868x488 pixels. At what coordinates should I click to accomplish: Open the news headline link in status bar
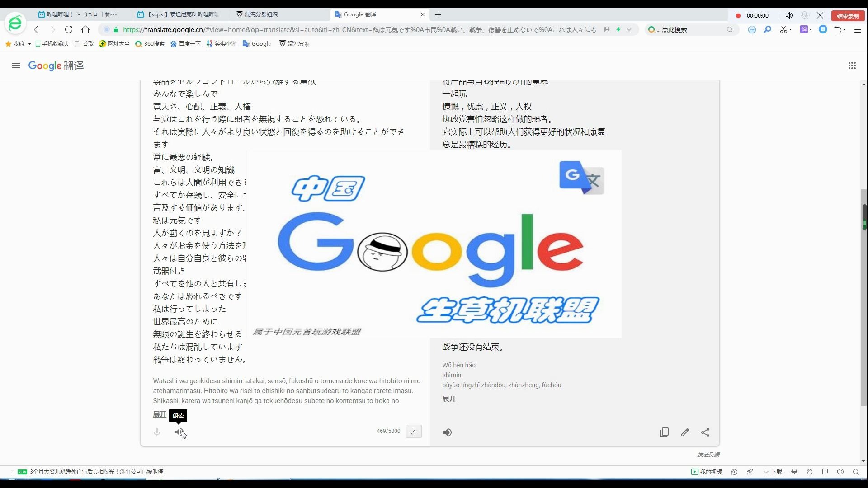coord(96,472)
